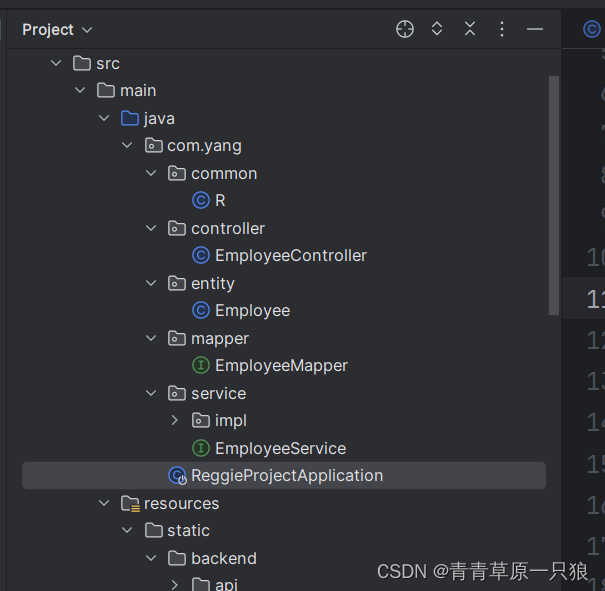The height and width of the screenshot is (591, 605).
Task: Collapse the controller package
Action: point(151,228)
